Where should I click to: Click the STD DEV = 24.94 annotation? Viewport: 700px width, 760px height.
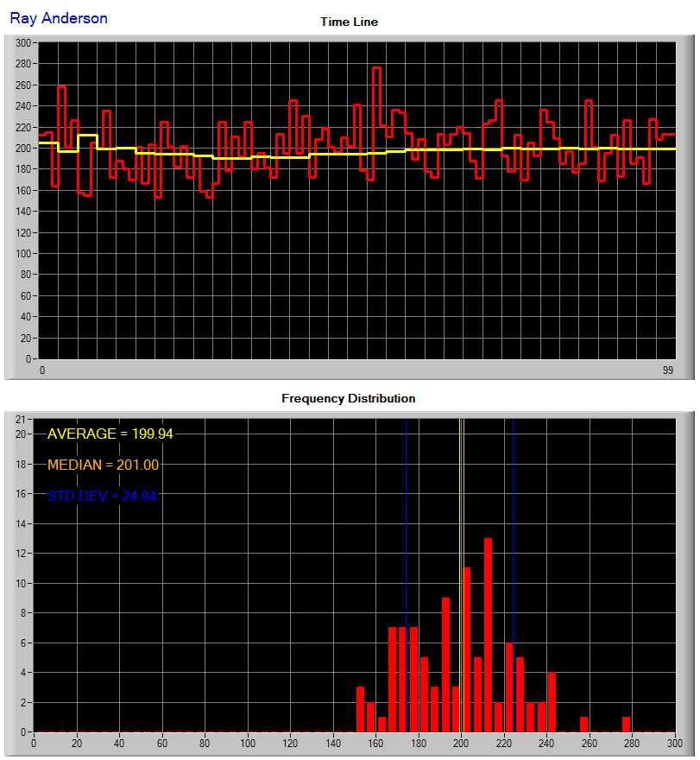pyautogui.click(x=102, y=496)
